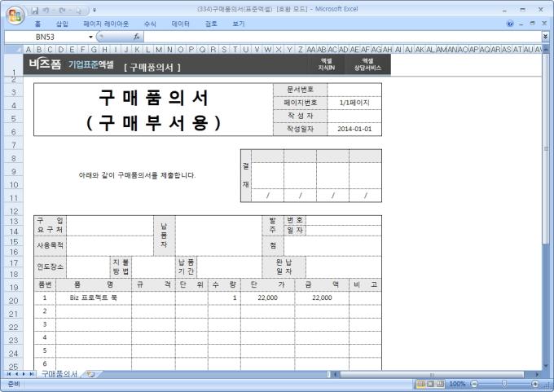The image size is (554, 392).
Task: Switch to Page Break Preview
Action: click(x=439, y=384)
